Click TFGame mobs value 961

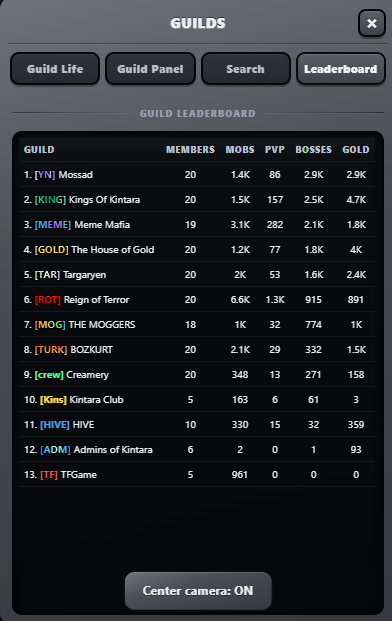coord(240,474)
